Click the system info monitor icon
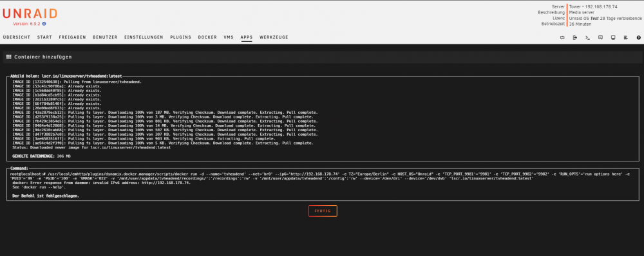The height and width of the screenshot is (256, 644). (x=613, y=37)
